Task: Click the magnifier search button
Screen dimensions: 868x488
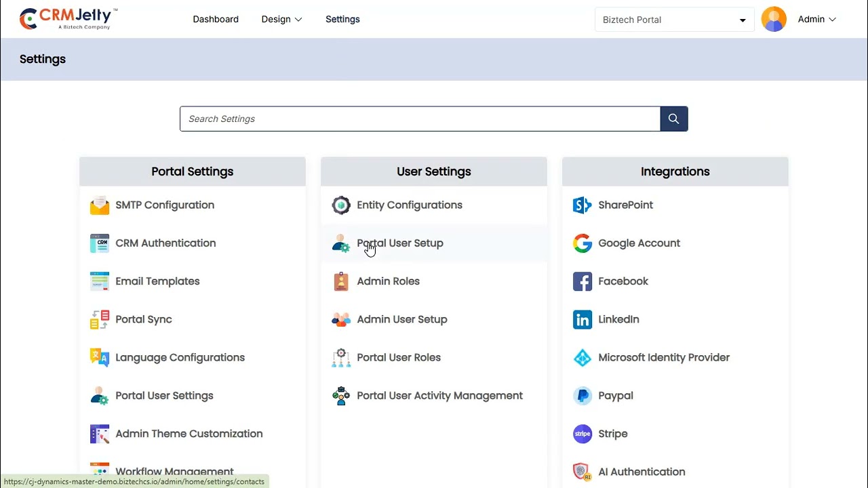Action: pyautogui.click(x=673, y=119)
